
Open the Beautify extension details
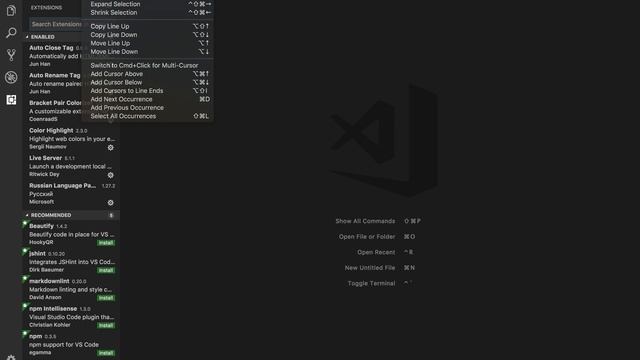(x=71, y=234)
